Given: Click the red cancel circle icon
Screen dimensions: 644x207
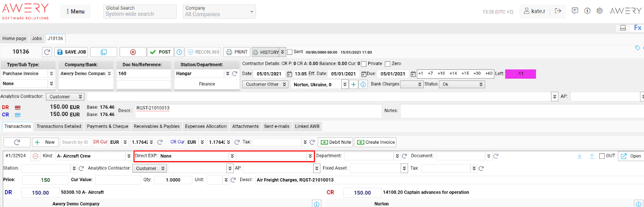Looking at the screenshot, I should [x=133, y=52].
